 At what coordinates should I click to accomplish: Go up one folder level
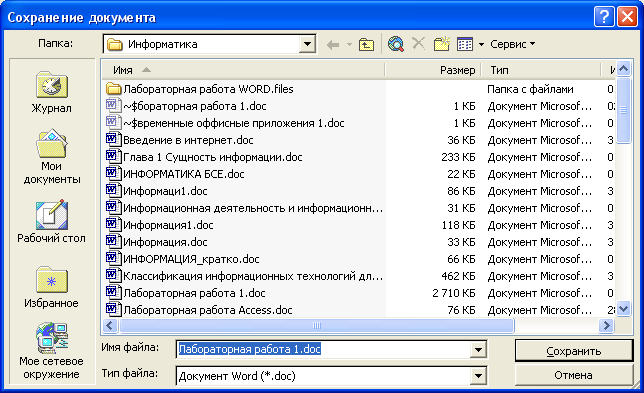pos(366,44)
